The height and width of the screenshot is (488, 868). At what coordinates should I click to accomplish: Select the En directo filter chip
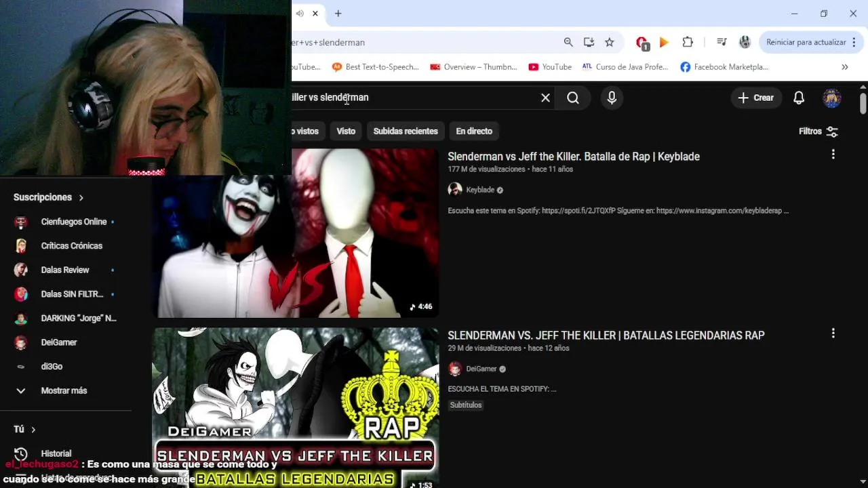[474, 131]
